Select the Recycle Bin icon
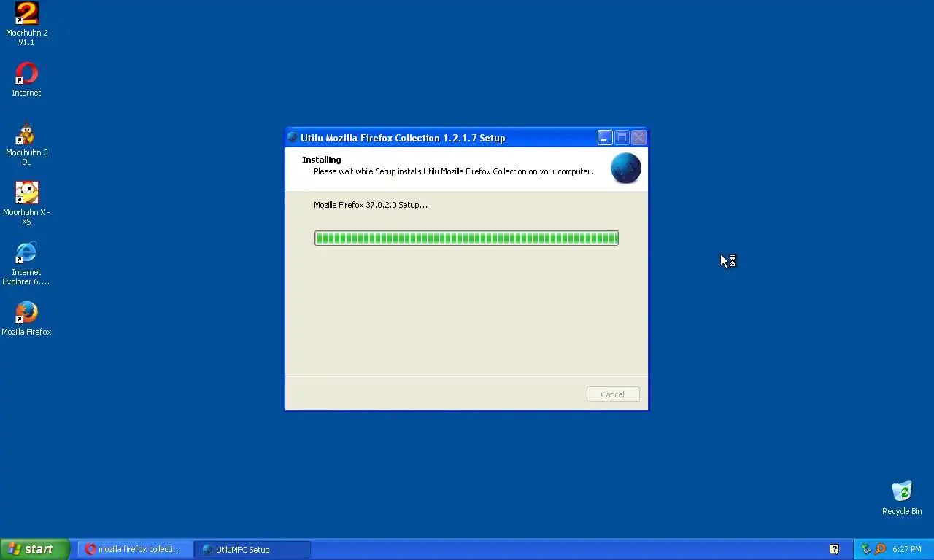Viewport: 934px width, 560px height. [902, 498]
